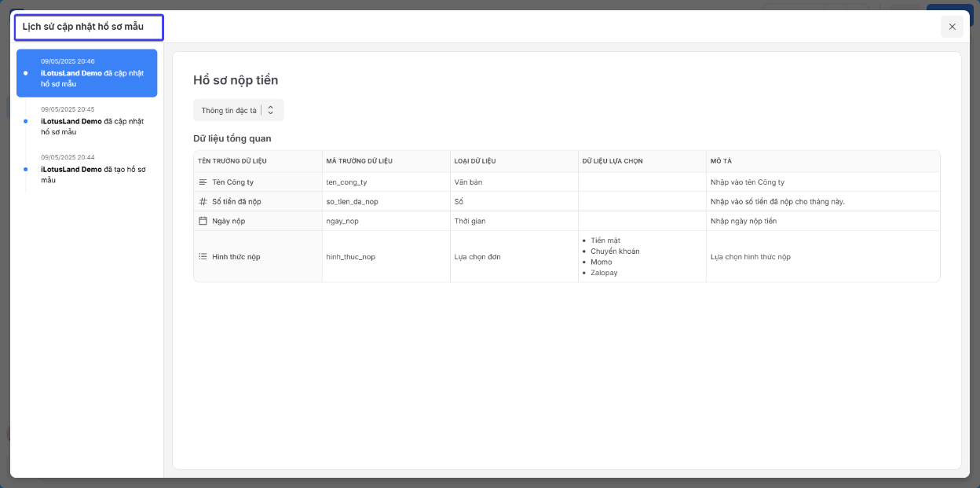Viewport: 980px width, 488px height.
Task: Click description 'Nhập ngày nộp tiền'
Action: pos(744,222)
